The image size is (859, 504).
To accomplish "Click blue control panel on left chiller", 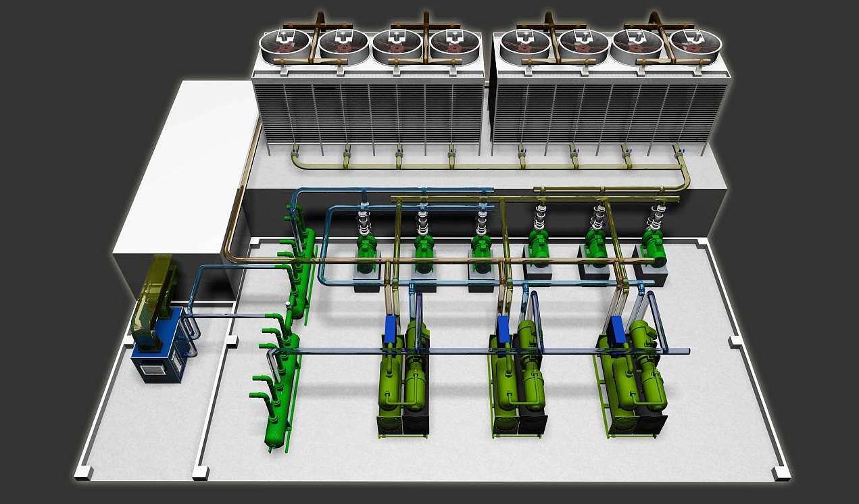I will [x=389, y=328].
